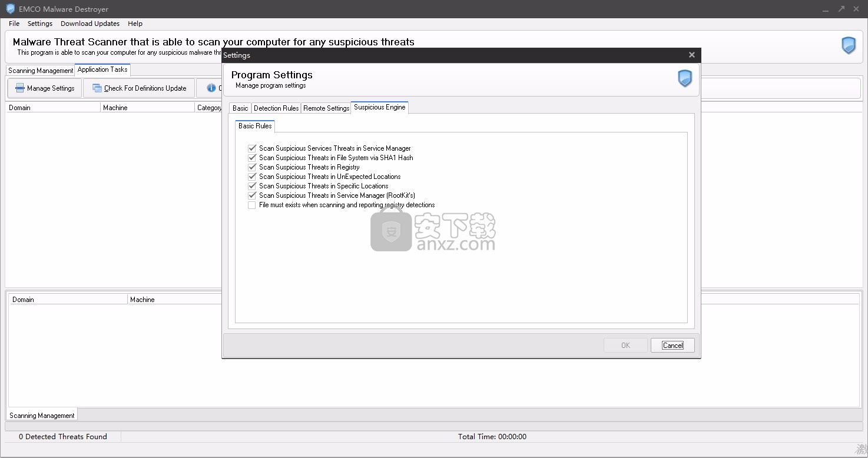
Task: Open the Settings menu
Action: coord(40,24)
